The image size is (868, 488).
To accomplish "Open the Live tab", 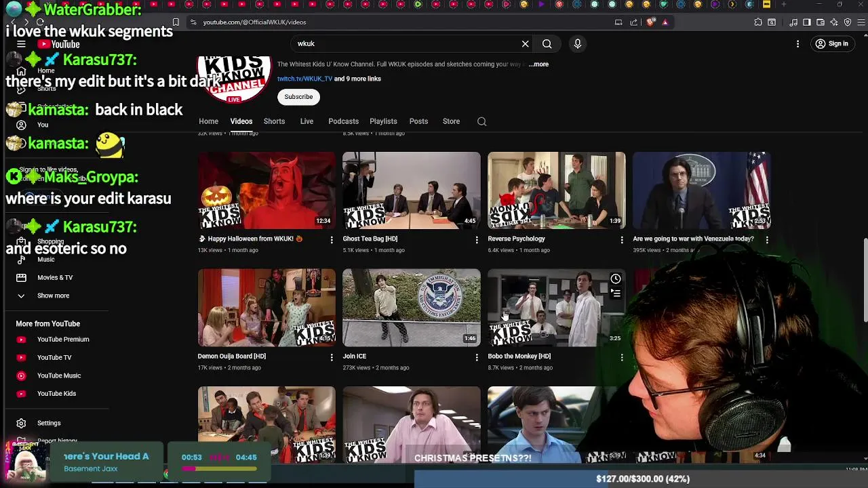I will (x=307, y=121).
